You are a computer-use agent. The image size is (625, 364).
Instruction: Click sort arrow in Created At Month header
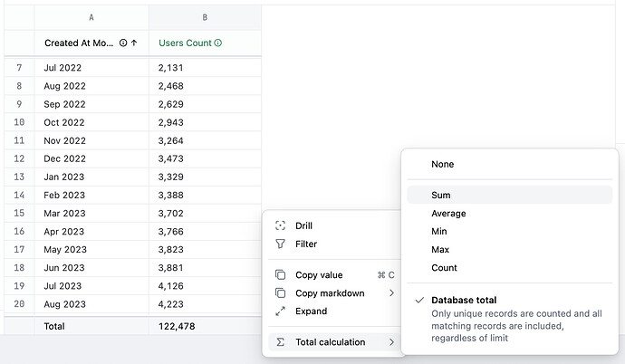(135, 43)
